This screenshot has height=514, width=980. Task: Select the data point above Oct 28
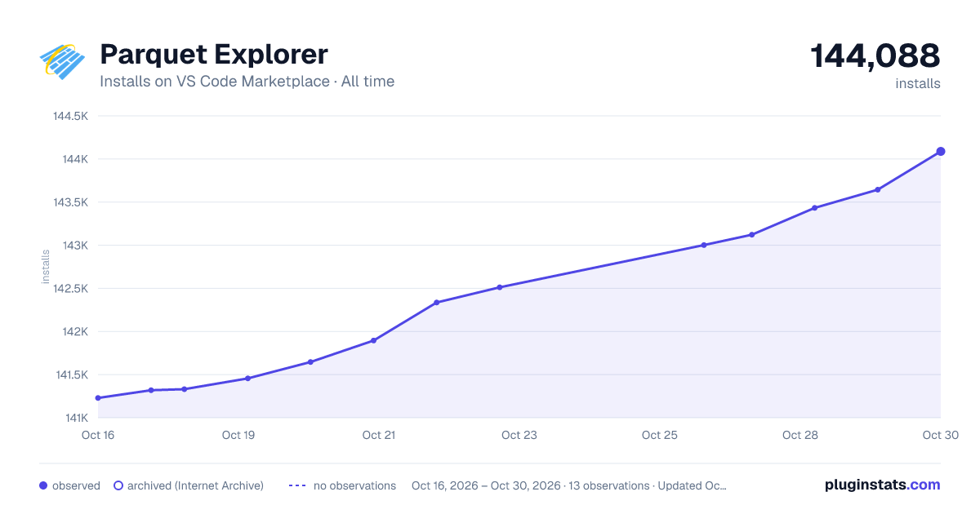point(815,208)
